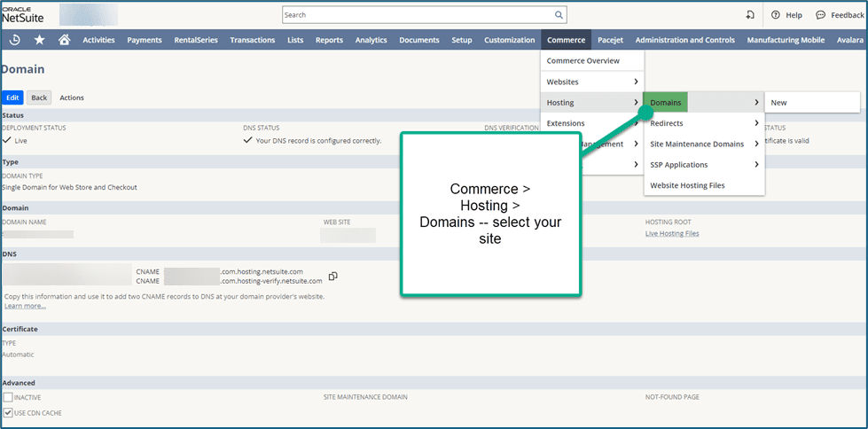Open the Avalara menu

850,40
